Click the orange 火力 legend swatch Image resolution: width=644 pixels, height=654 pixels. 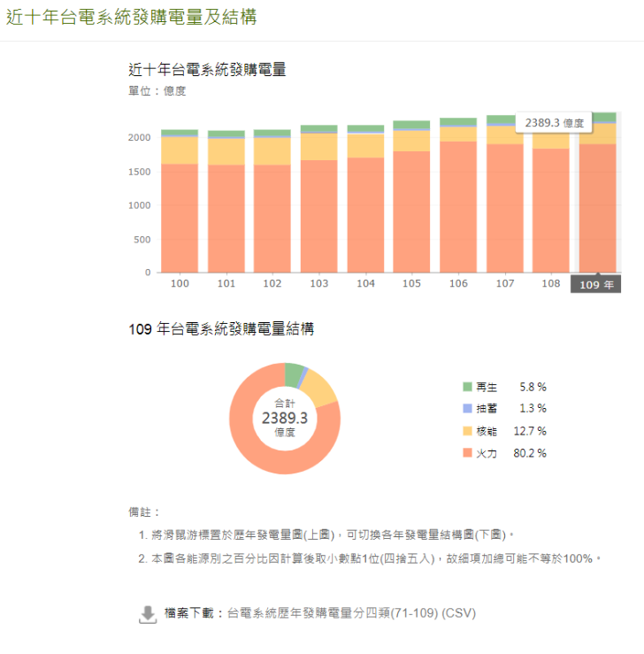pos(468,453)
